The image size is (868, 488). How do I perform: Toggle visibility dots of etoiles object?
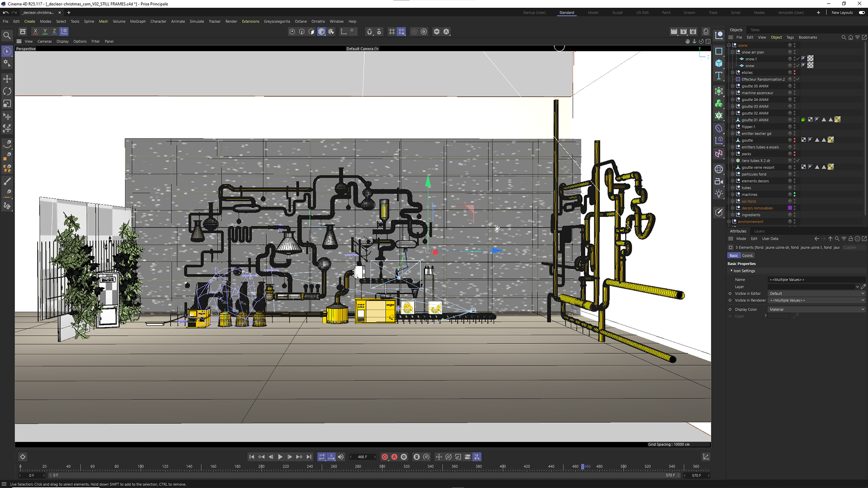pyautogui.click(x=794, y=72)
